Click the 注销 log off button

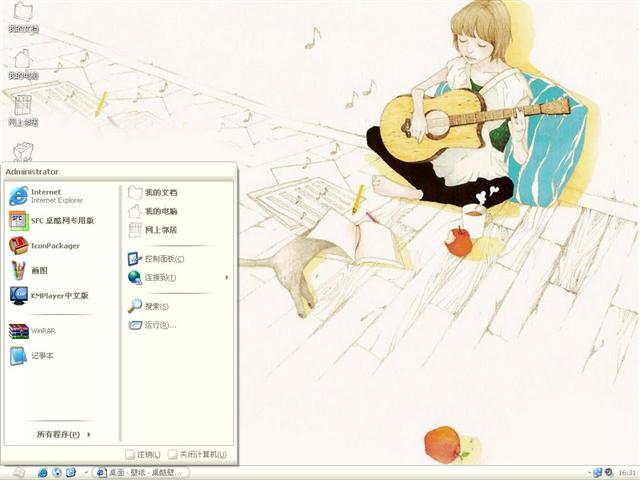click(143, 454)
